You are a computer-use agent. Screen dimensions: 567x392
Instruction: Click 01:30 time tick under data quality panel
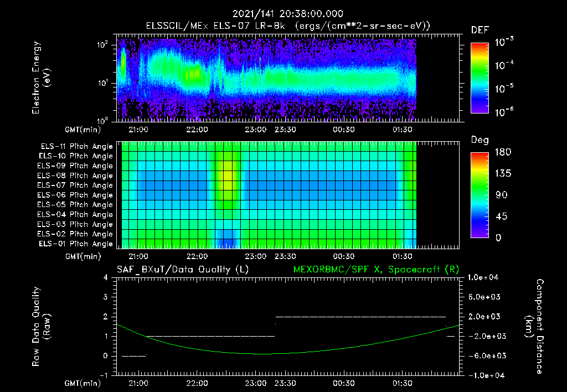[x=403, y=383]
